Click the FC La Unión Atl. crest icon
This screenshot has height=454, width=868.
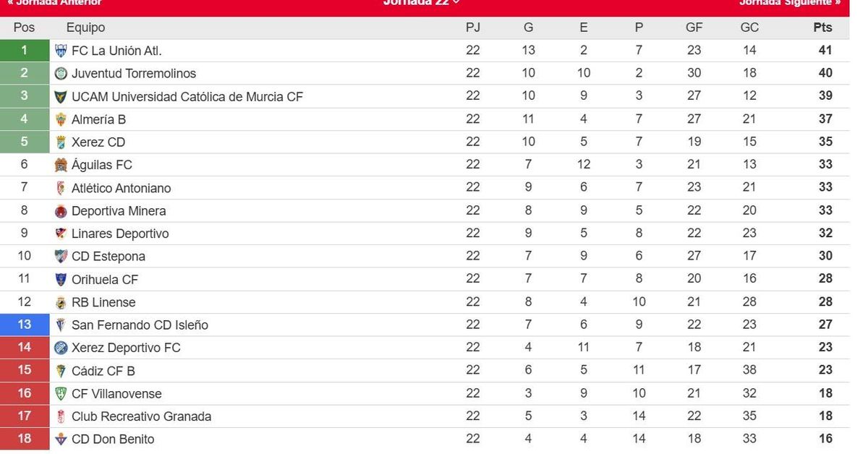(x=61, y=51)
